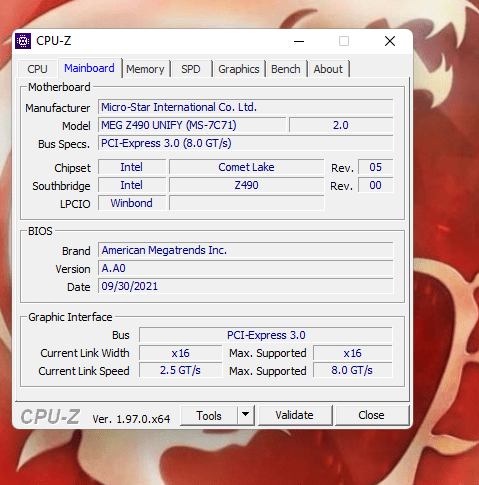Click the Current Link Speed label
The height and width of the screenshot is (485, 479).
click(84, 371)
